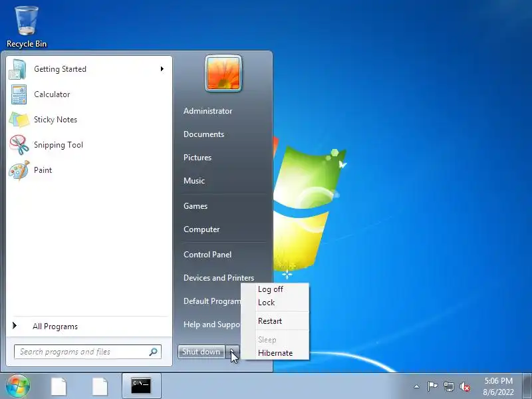This screenshot has width=532, height=399.
Task: Select Hibernate in the power menu
Action: tap(275, 353)
